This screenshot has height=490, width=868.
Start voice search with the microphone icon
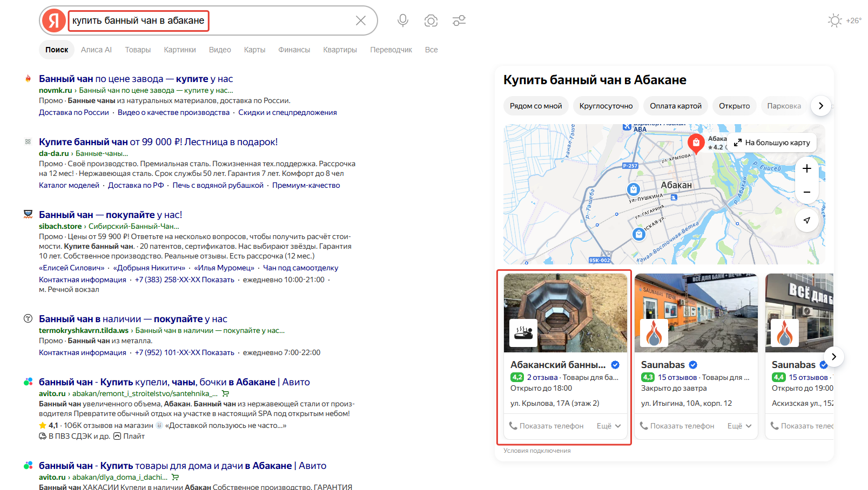click(x=403, y=21)
